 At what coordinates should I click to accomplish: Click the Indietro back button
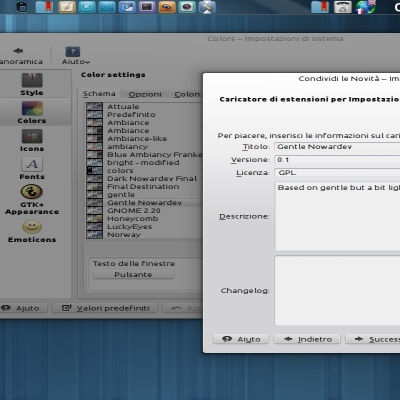pos(307,339)
